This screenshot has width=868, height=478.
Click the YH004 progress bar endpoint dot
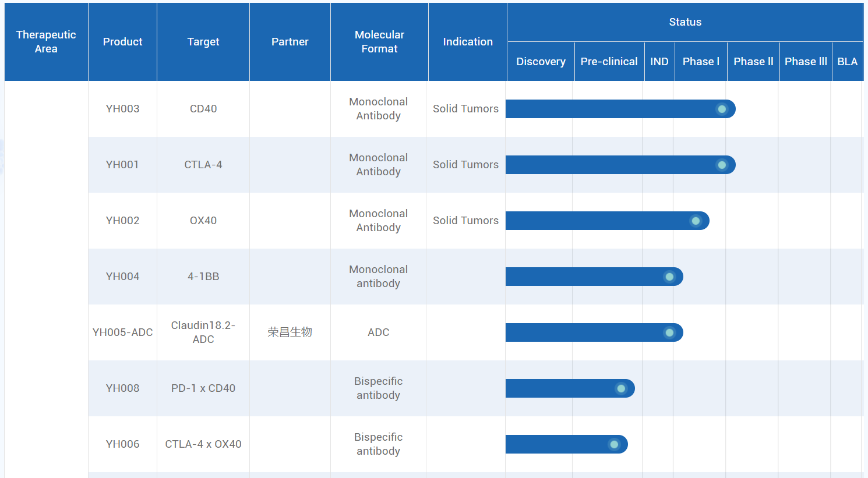(x=669, y=277)
